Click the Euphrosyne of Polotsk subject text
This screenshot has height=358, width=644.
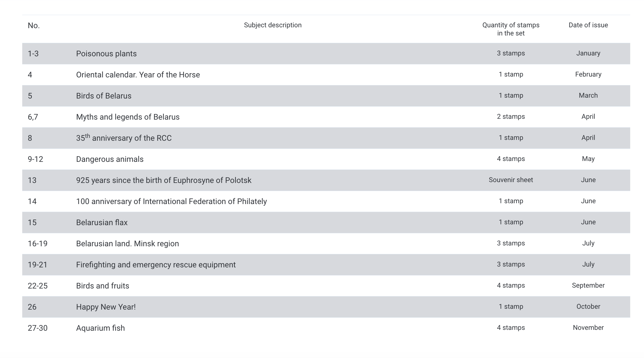[x=164, y=180]
